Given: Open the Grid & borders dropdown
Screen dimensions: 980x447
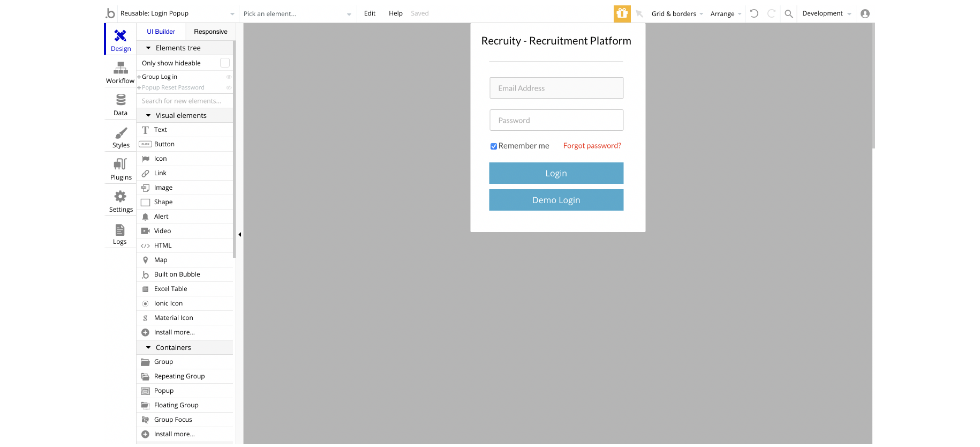Looking at the screenshot, I should pos(677,14).
